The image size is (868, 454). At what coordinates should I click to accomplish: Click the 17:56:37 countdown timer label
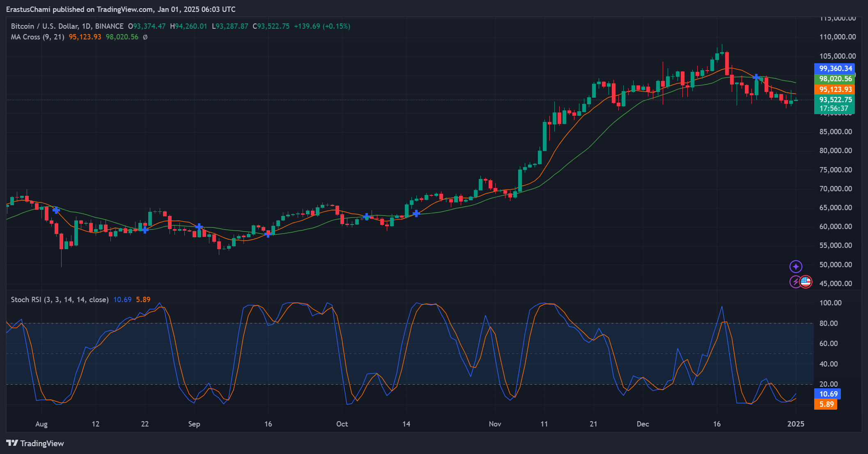[x=834, y=109]
